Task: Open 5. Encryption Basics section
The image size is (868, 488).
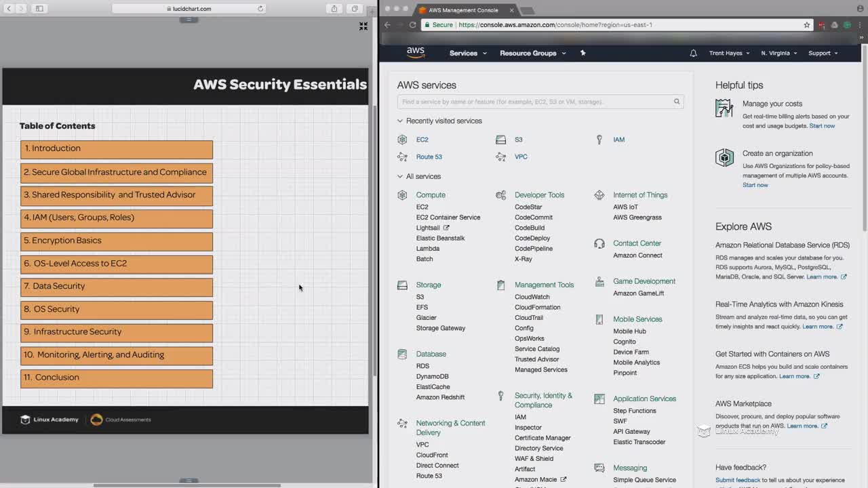Action: click(117, 241)
